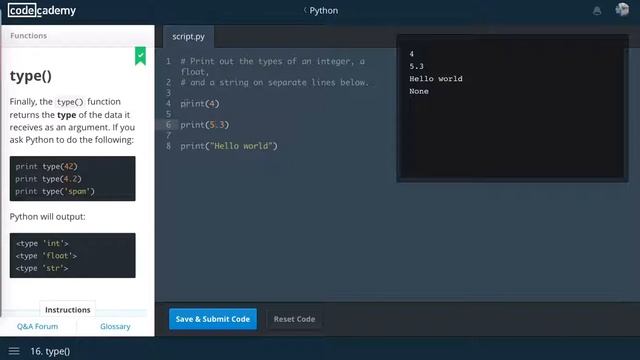Open the user profile avatar
640x360 pixels.
[622, 9]
